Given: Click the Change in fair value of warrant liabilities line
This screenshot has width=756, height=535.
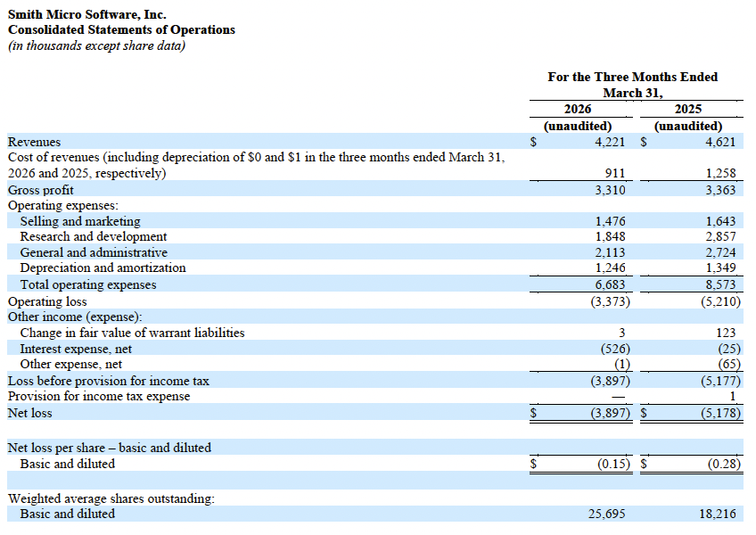Looking at the screenshot, I should click(133, 332).
